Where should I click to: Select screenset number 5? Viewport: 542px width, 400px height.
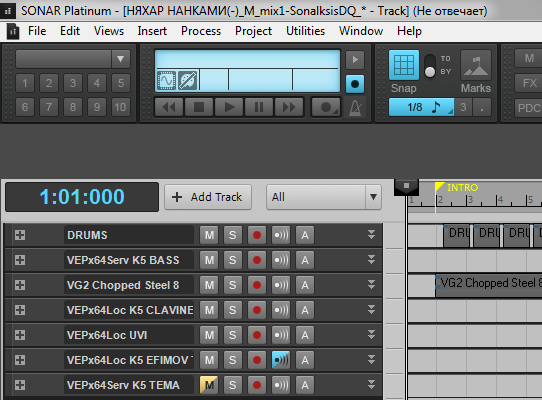pos(121,83)
